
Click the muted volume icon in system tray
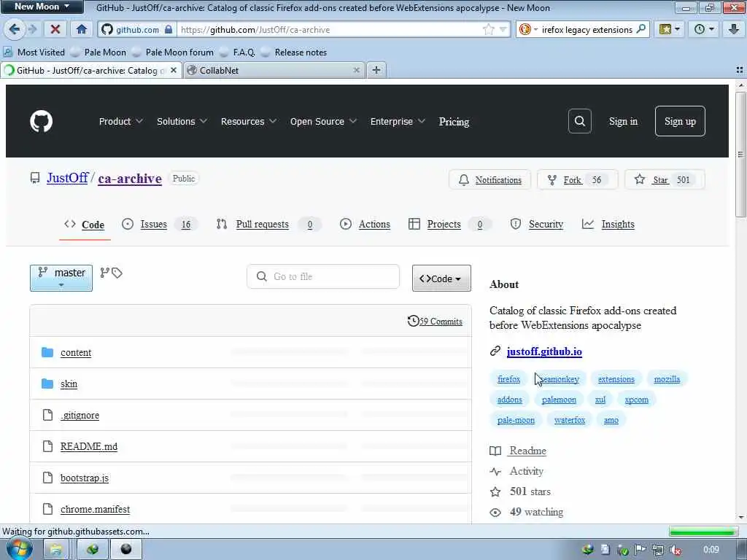point(675,550)
